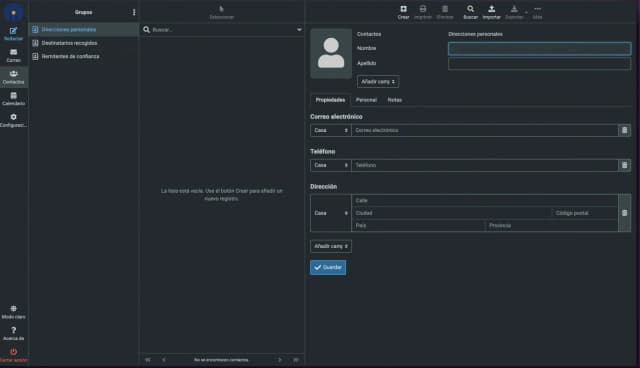This screenshot has width=640, height=368.
Task: Select Direcciones personales address book
Action: click(84, 29)
